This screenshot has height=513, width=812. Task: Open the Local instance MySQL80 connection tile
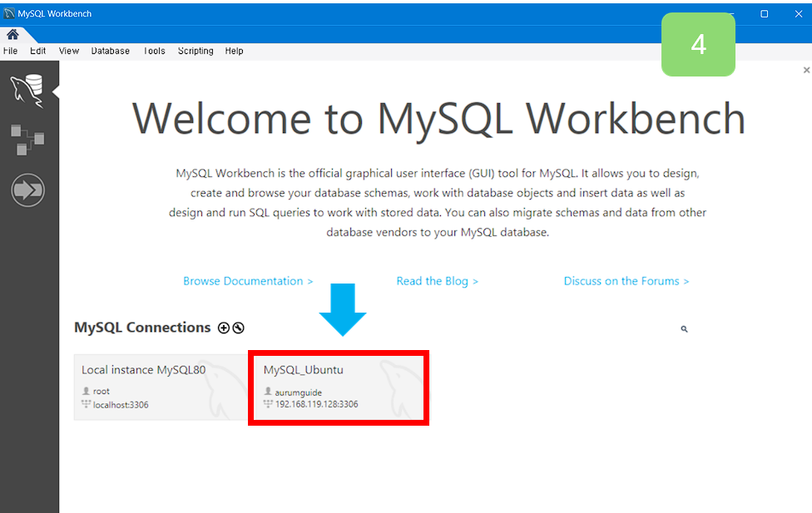pos(161,387)
